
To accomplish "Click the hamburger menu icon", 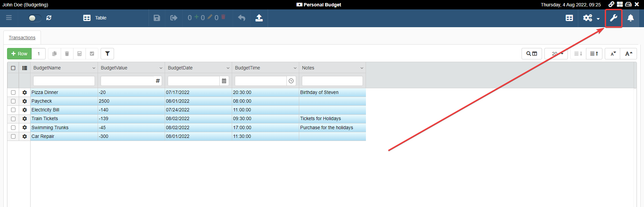I will [9, 18].
